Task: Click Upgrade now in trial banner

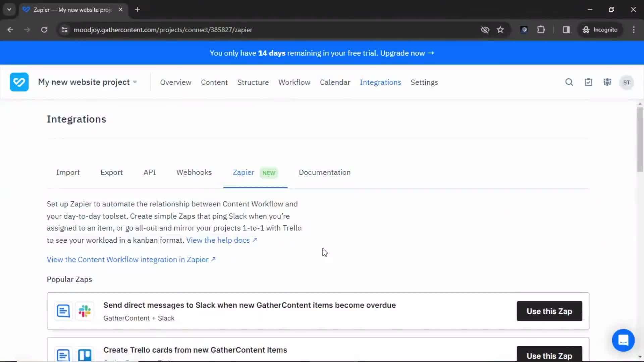Action: pyautogui.click(x=407, y=53)
